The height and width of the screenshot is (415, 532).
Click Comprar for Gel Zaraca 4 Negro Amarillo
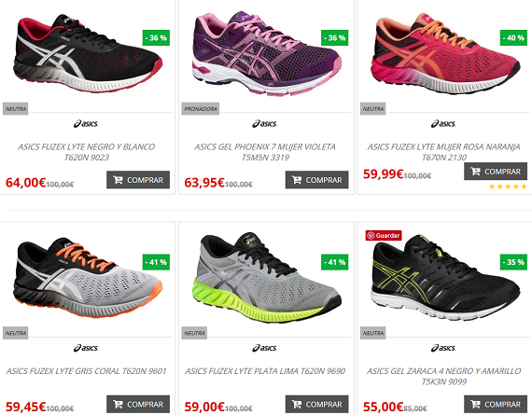496,404
